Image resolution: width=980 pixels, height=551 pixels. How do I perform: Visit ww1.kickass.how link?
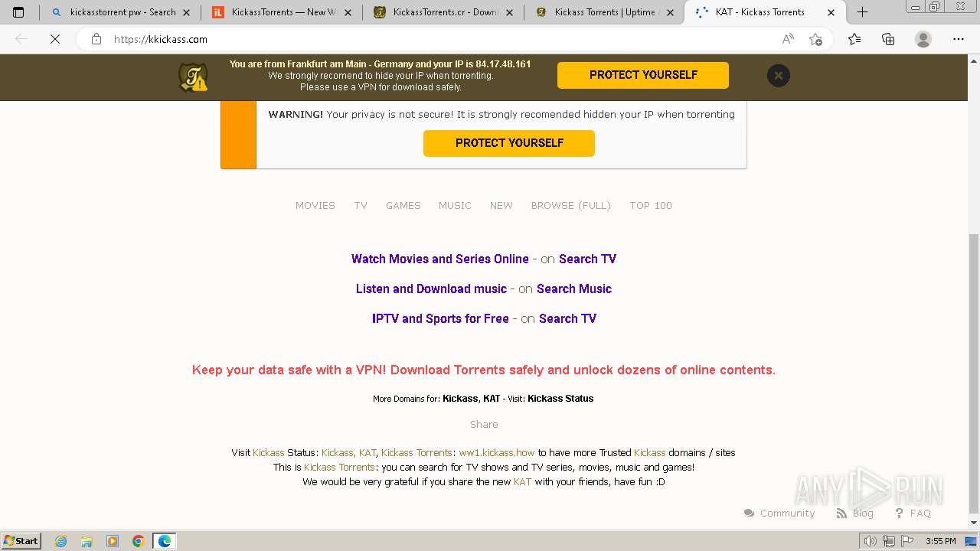[x=497, y=452]
